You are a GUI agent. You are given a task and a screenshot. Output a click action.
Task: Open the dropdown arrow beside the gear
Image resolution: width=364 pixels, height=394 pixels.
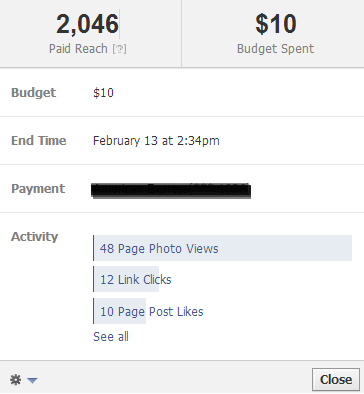pyautogui.click(x=32, y=380)
